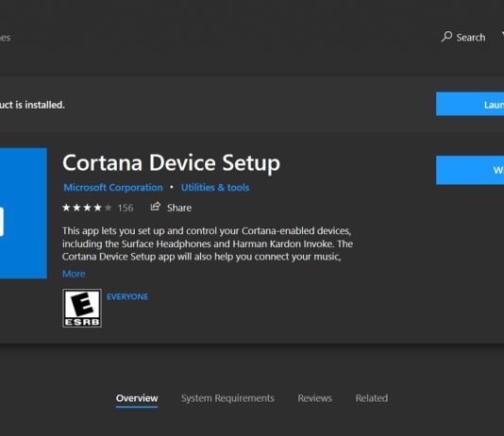Click the 156 ratings count
504x436 pixels.
126,208
